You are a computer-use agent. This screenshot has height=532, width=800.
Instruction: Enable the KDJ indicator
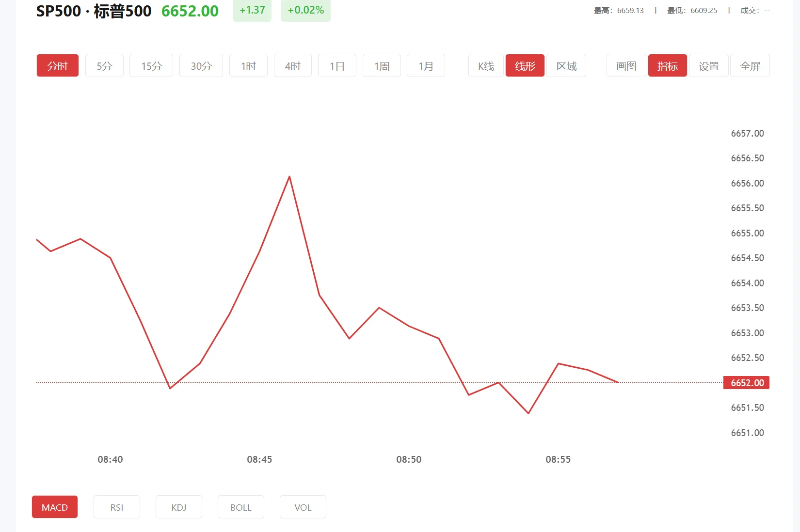pos(178,507)
